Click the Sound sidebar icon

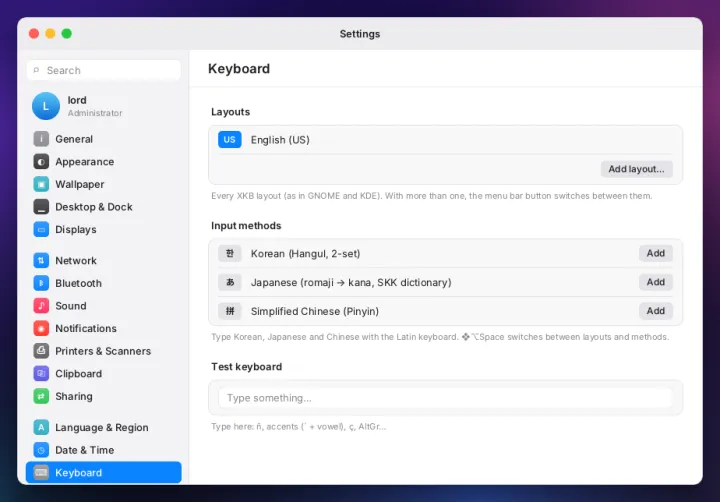click(41, 305)
